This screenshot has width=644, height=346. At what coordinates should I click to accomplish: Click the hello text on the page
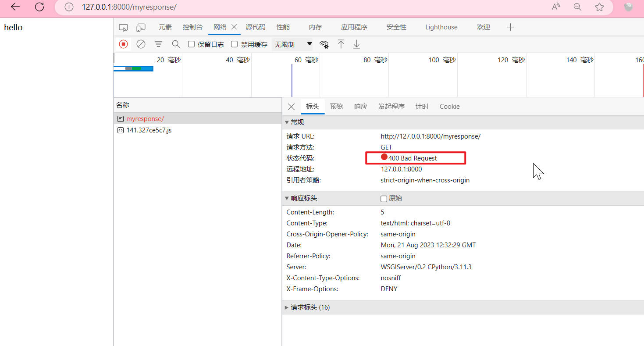[13, 28]
